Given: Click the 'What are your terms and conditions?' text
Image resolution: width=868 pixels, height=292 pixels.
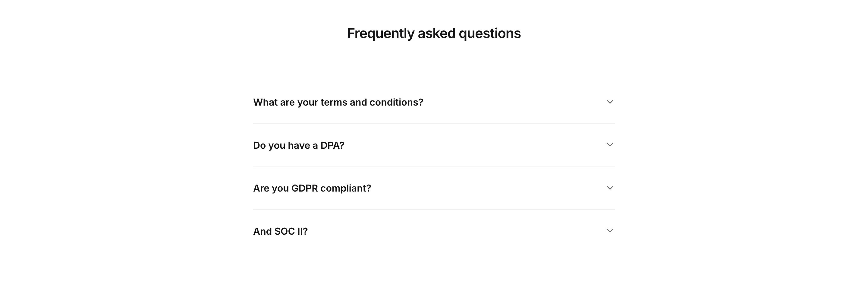Looking at the screenshot, I should pyautogui.click(x=338, y=102).
